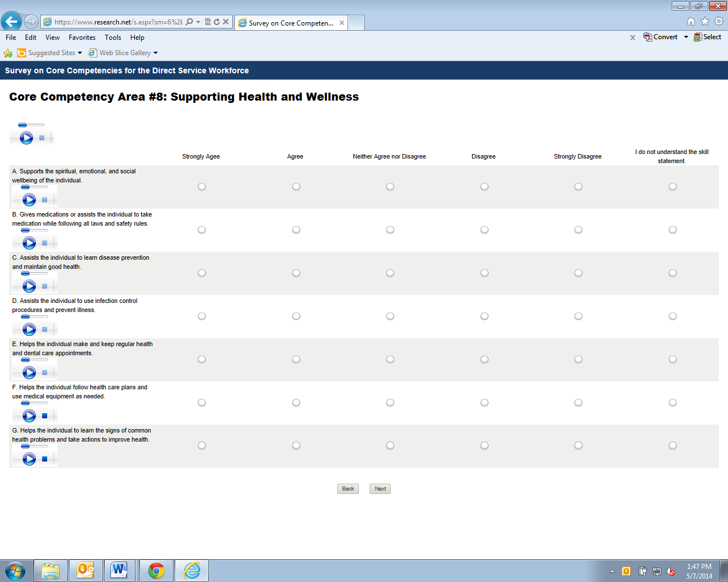Image resolution: width=728 pixels, height=582 pixels.
Task: Play audio for statement A
Action: (29, 199)
